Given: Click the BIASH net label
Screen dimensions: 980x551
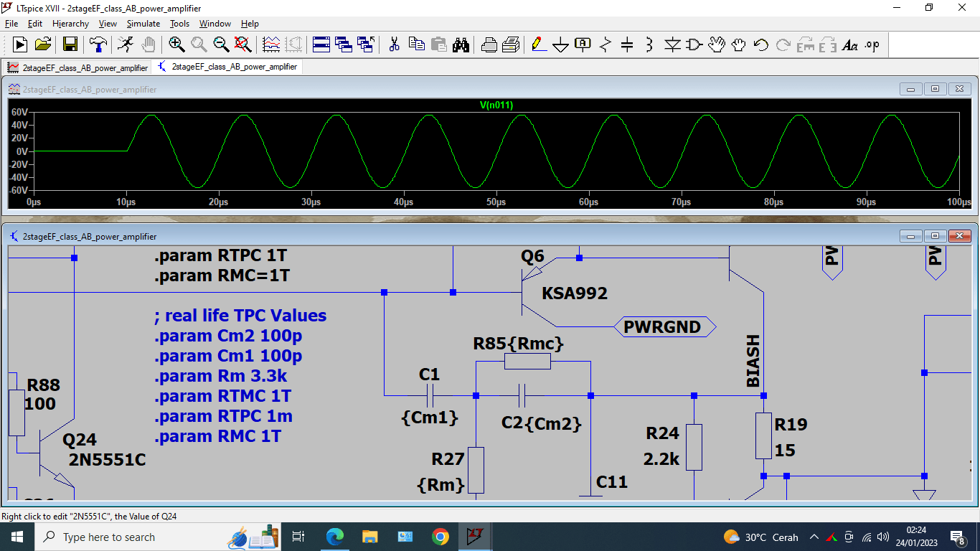Looking at the screenshot, I should (x=753, y=361).
